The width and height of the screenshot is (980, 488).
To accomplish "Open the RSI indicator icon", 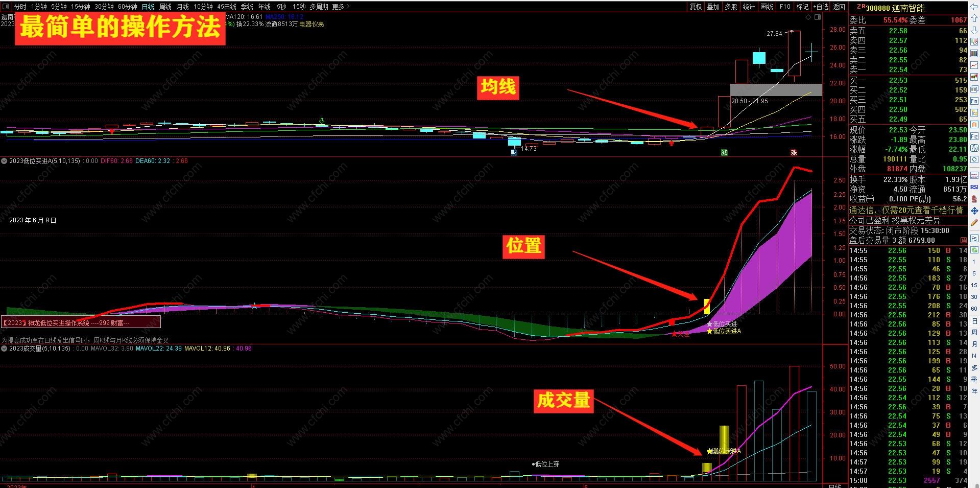I will pos(974,187).
